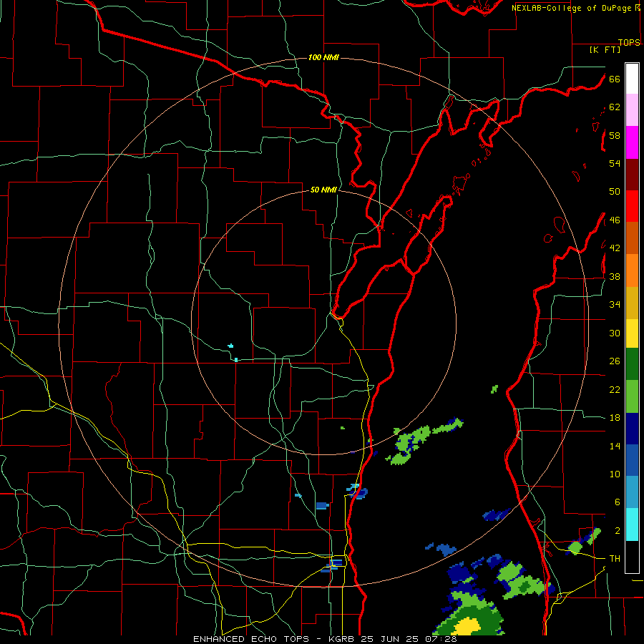Click the black threshold band in the legend
The width and height of the screenshot is (644, 644).
click(x=632, y=557)
